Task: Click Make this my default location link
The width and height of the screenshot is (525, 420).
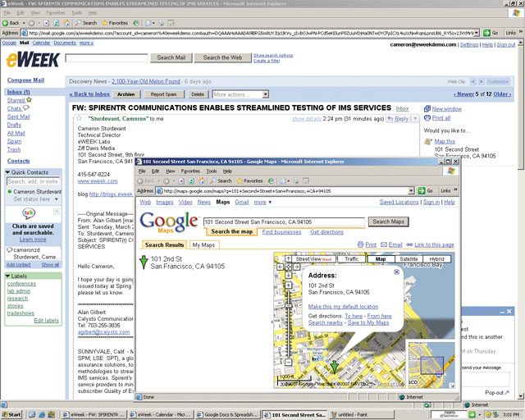Action: tap(343, 307)
